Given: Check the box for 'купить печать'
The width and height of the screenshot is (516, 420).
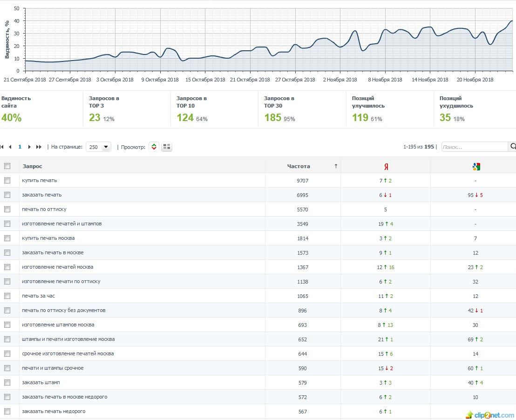Looking at the screenshot, I should click(x=7, y=180).
